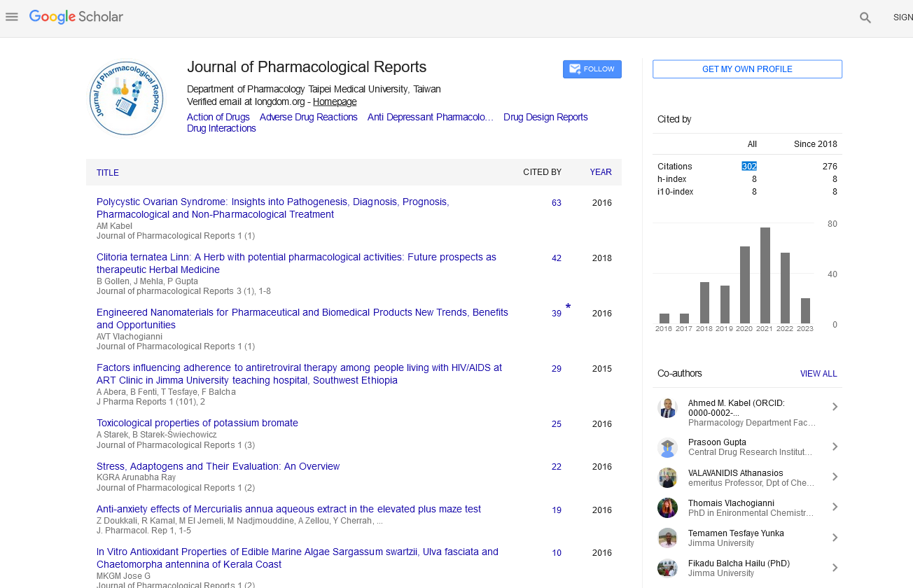This screenshot has height=588, width=913.
Task: Select the Adverse Drug Reactions topic
Action: (308, 118)
